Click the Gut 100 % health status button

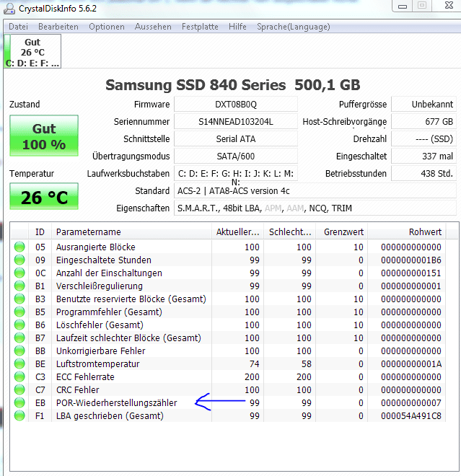(x=44, y=136)
